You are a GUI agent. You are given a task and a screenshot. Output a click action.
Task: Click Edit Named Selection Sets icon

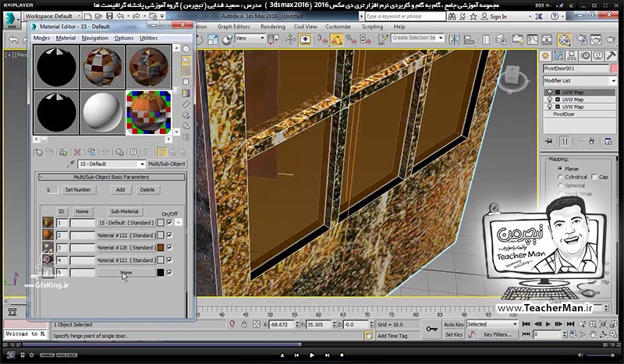(x=382, y=40)
